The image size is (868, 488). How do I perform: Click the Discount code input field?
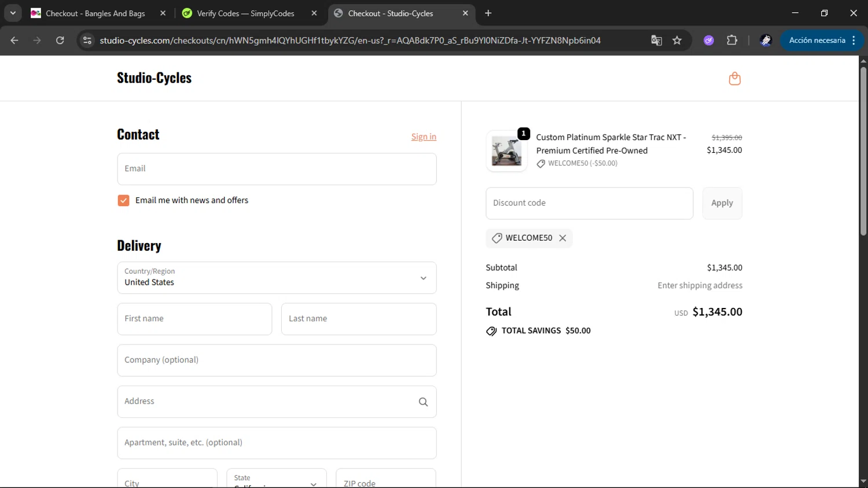589,203
